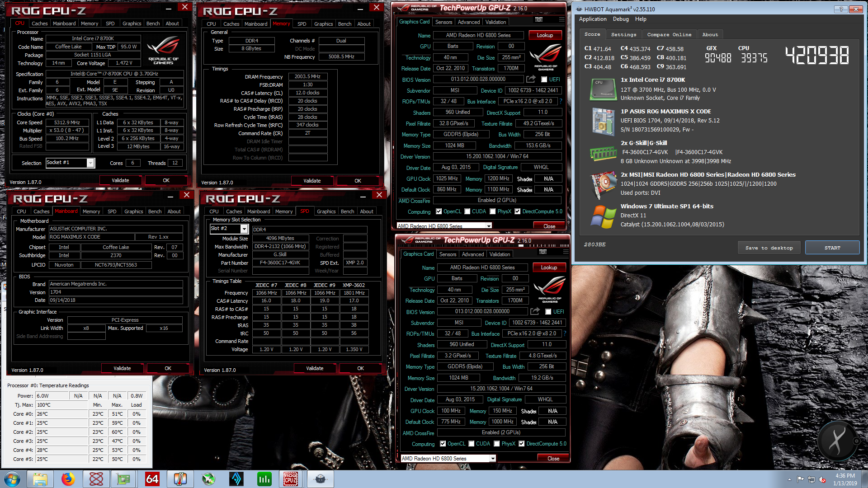Open Advanced tab in bottom GPU-Z
Image resolution: width=868 pixels, height=488 pixels.
point(473,254)
